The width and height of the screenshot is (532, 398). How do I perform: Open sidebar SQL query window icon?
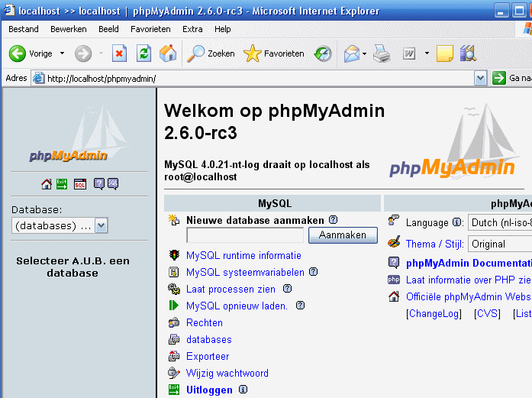pyautogui.click(x=80, y=184)
